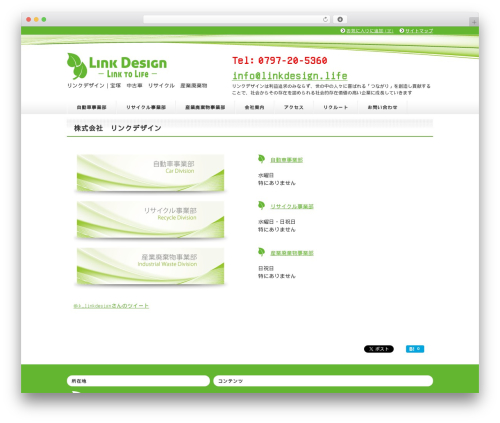The image size is (500, 423).
Task: Open the リサイクル事業部 menu item
Action: click(x=146, y=107)
